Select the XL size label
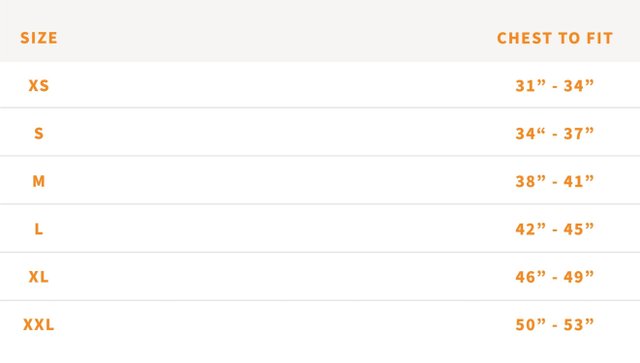The image size is (640, 363). tap(39, 277)
